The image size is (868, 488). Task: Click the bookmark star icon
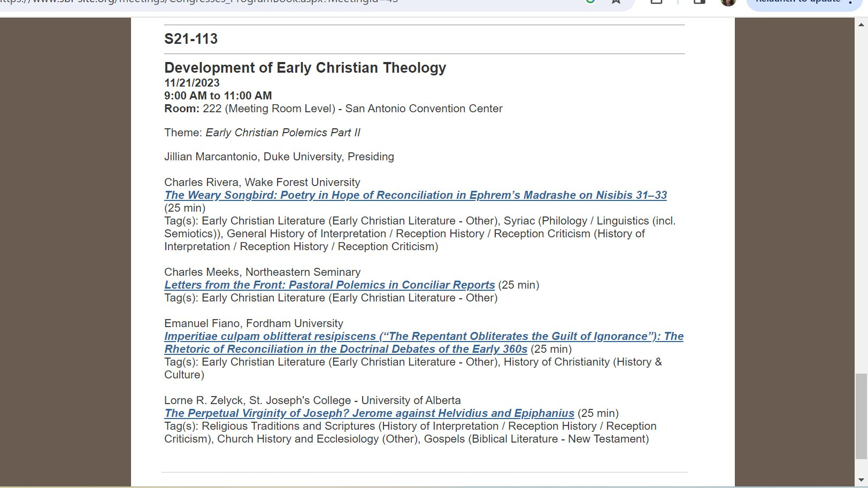pos(616,2)
